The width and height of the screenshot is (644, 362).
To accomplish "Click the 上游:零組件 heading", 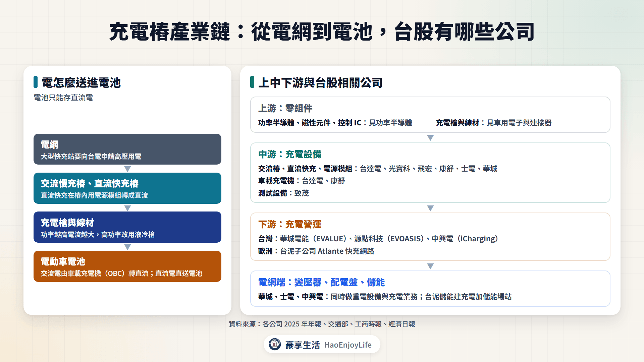I will [x=285, y=108].
